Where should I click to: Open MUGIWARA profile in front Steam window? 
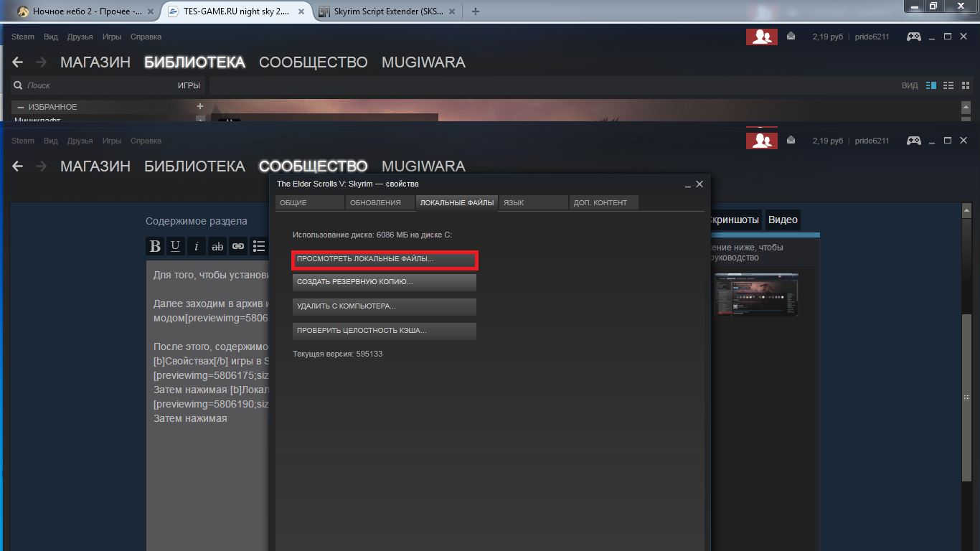(x=423, y=166)
